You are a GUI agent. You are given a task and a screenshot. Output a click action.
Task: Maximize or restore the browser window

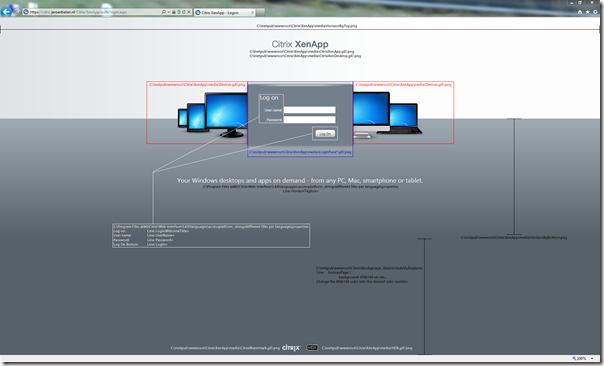point(580,2)
